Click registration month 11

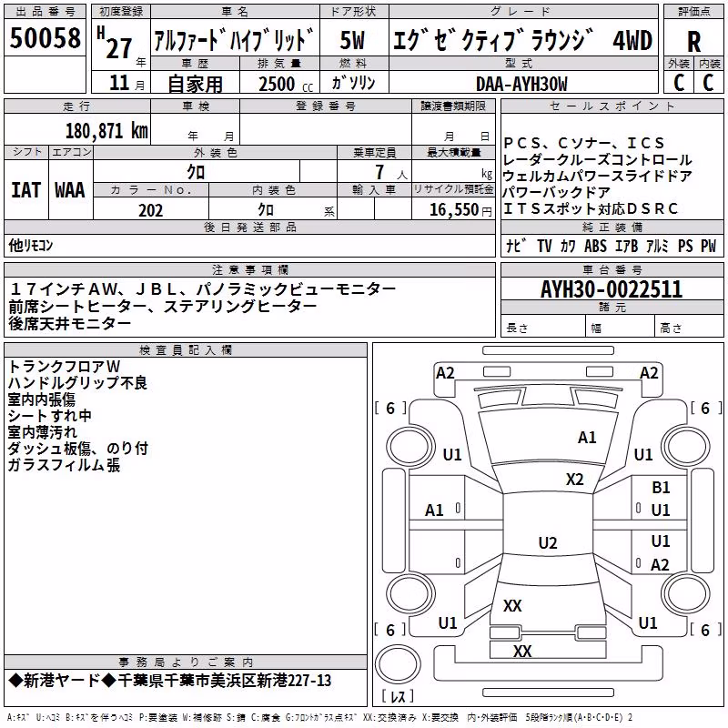(x=119, y=83)
